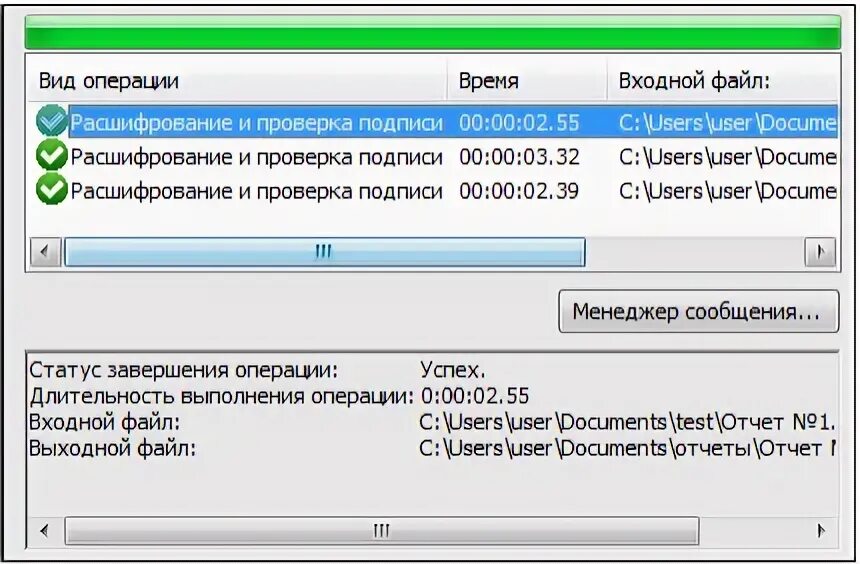Click left arrow of operations list scrollbar
The width and height of the screenshot is (860, 564).
[45, 252]
